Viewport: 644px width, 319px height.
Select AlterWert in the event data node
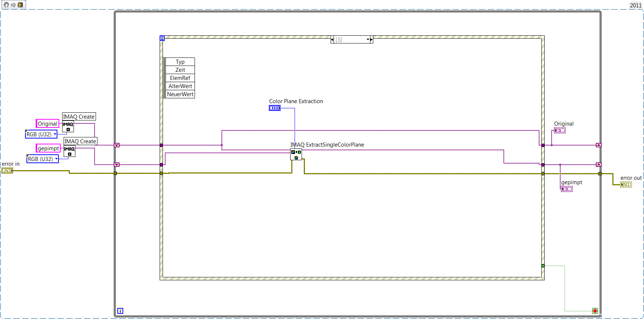click(x=180, y=86)
